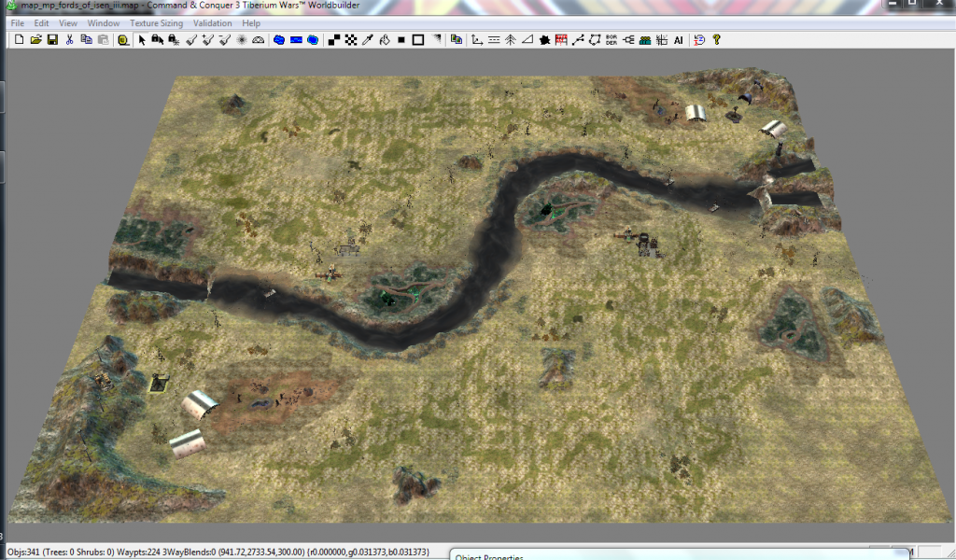This screenshot has width=956, height=560.
Task: Select the gradient blend-edge tool
Action: point(436,40)
